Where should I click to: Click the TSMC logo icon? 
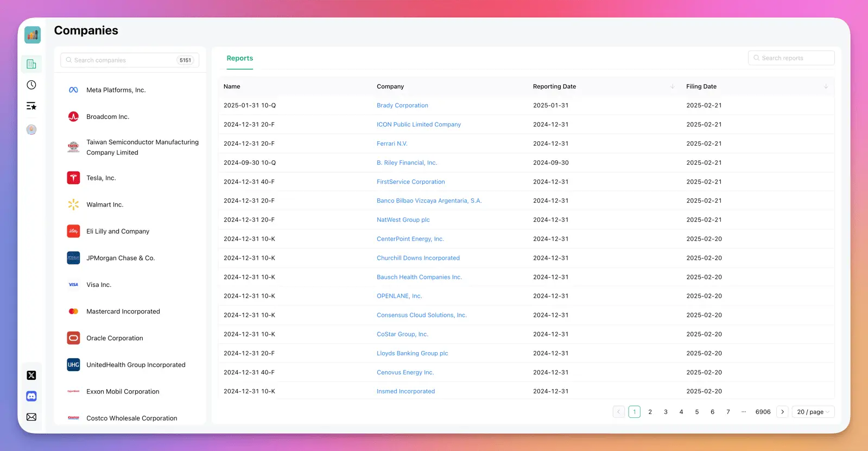73,147
